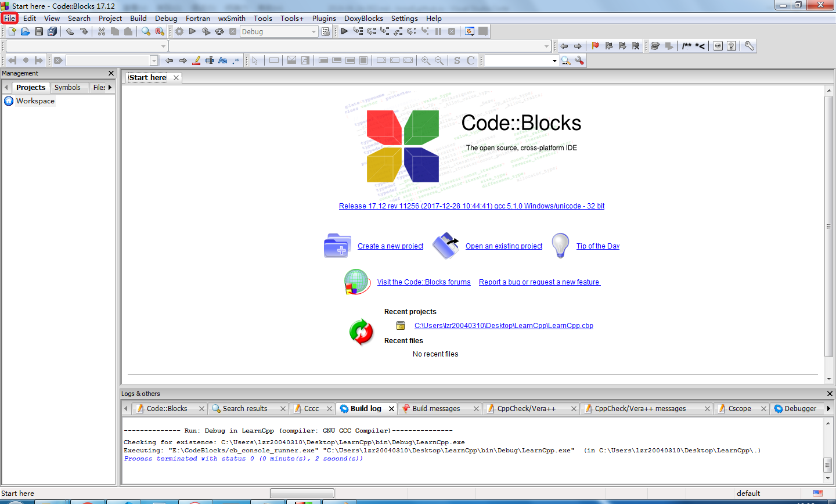The width and height of the screenshot is (836, 504).
Task: Close the Management panel
Action: (x=111, y=73)
